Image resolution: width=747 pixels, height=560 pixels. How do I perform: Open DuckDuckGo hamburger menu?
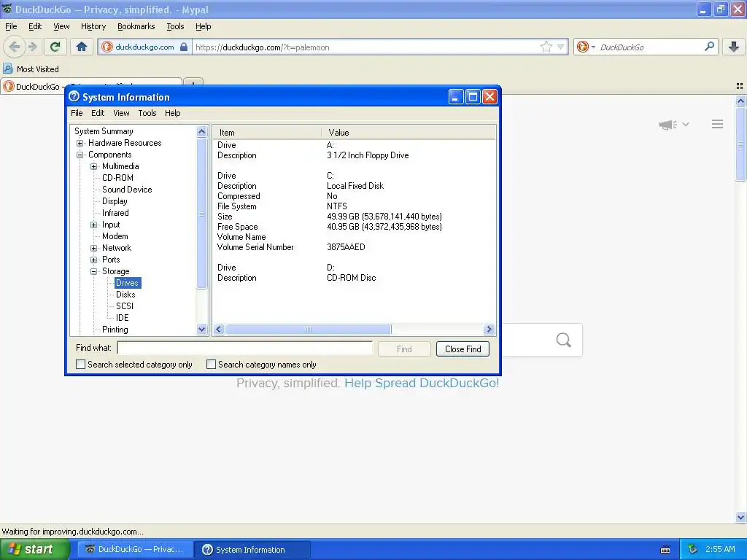(x=718, y=124)
